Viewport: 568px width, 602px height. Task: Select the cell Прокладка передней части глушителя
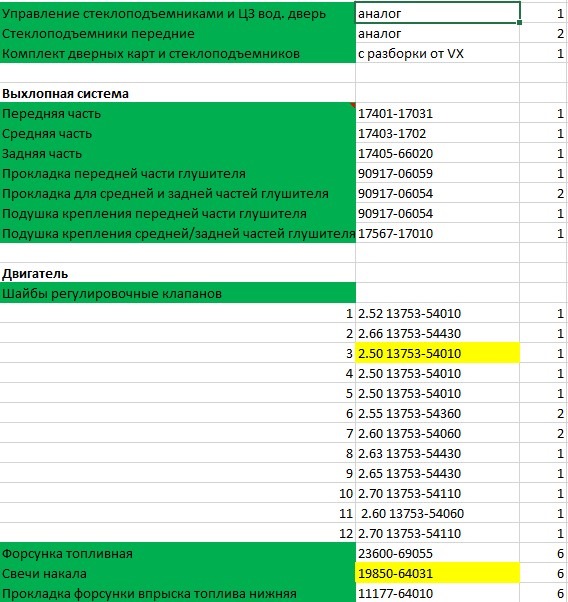tap(178, 173)
